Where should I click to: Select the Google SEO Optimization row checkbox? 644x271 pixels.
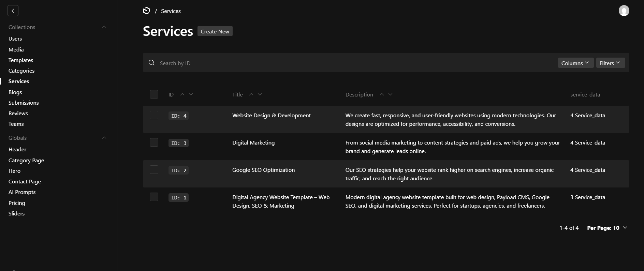(x=154, y=170)
